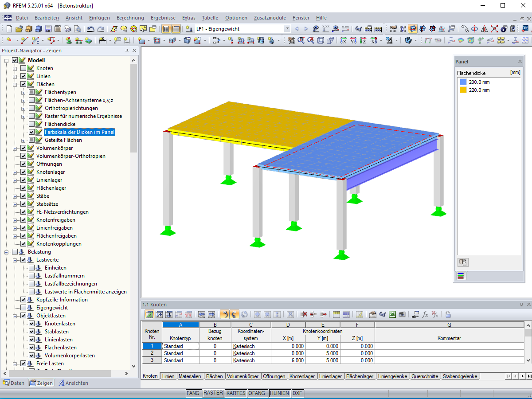Switch to the Materialien table tab
The height and width of the screenshot is (399, 532).
tap(190, 376)
